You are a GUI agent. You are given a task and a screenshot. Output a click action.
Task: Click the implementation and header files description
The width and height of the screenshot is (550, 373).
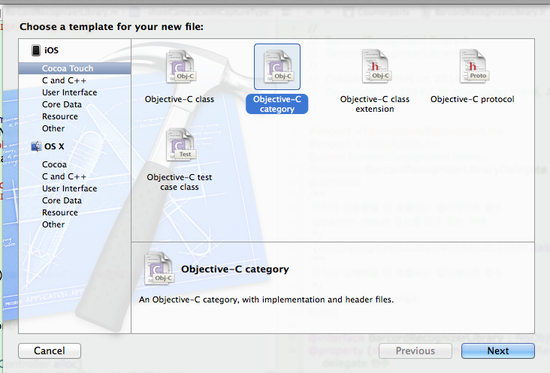coord(266,299)
